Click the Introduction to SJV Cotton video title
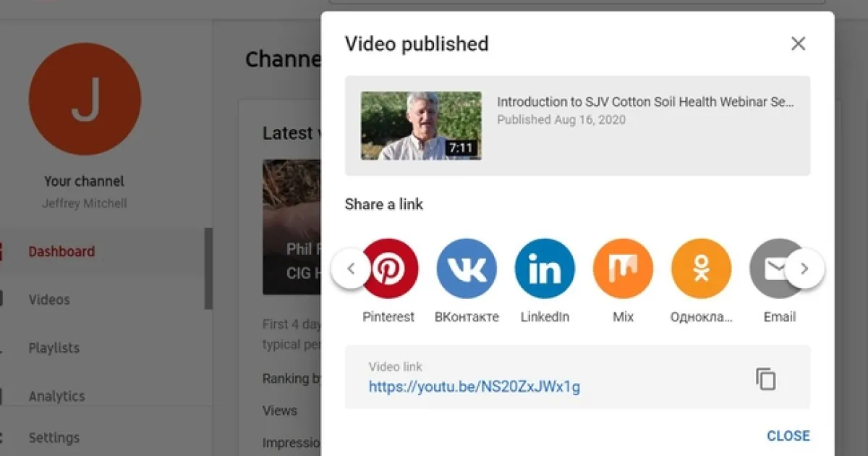Image resolution: width=868 pixels, height=456 pixels. (x=645, y=102)
